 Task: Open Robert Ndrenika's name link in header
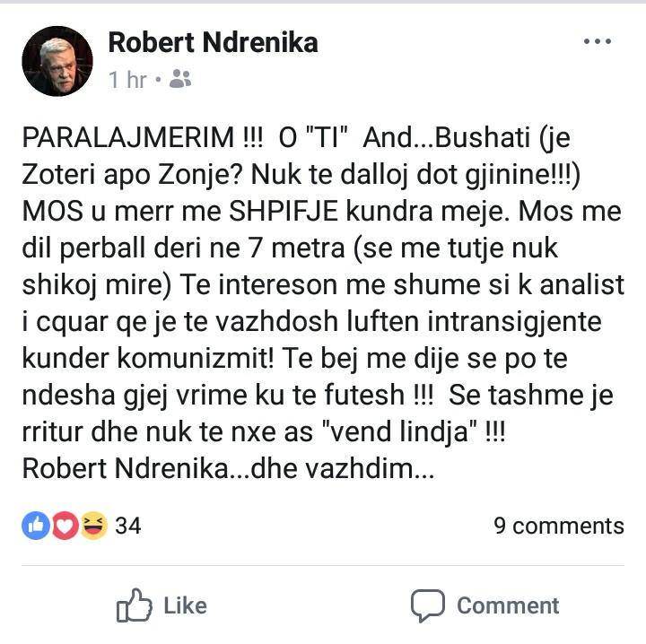click(x=213, y=42)
